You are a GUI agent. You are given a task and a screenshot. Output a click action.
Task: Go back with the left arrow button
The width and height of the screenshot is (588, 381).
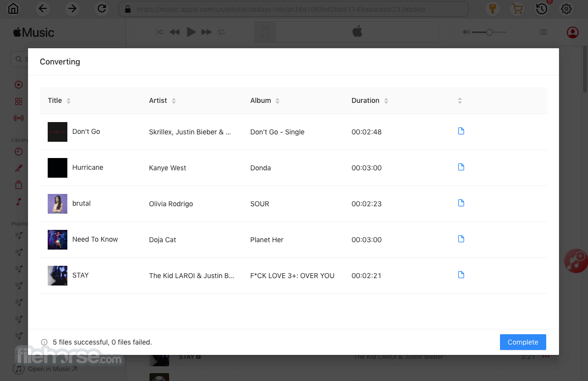[x=43, y=9]
